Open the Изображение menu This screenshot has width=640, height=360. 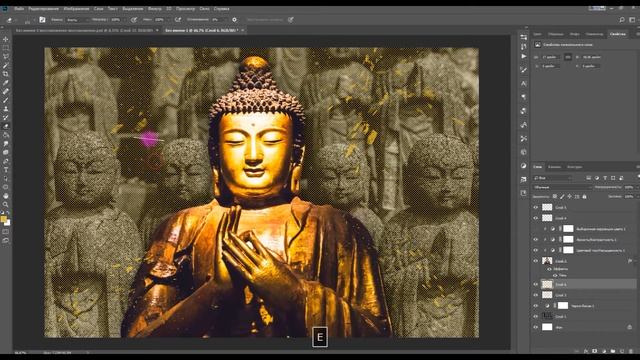tap(76, 9)
